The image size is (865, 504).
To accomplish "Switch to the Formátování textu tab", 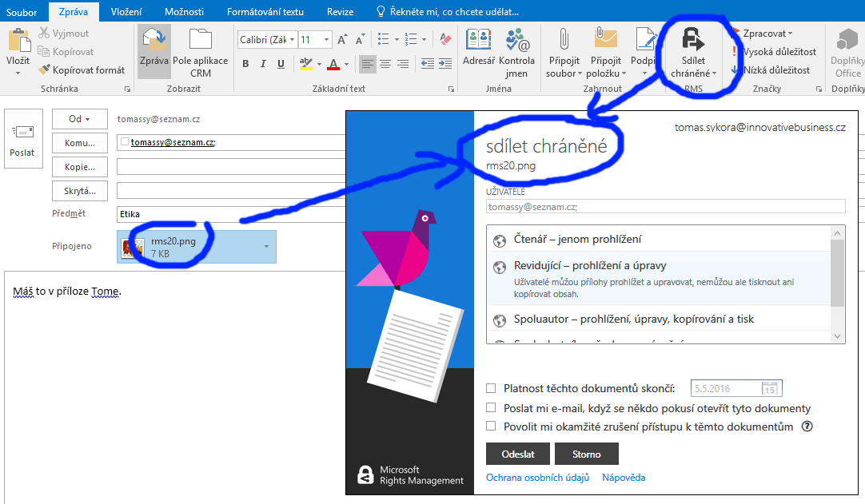I will [x=265, y=11].
